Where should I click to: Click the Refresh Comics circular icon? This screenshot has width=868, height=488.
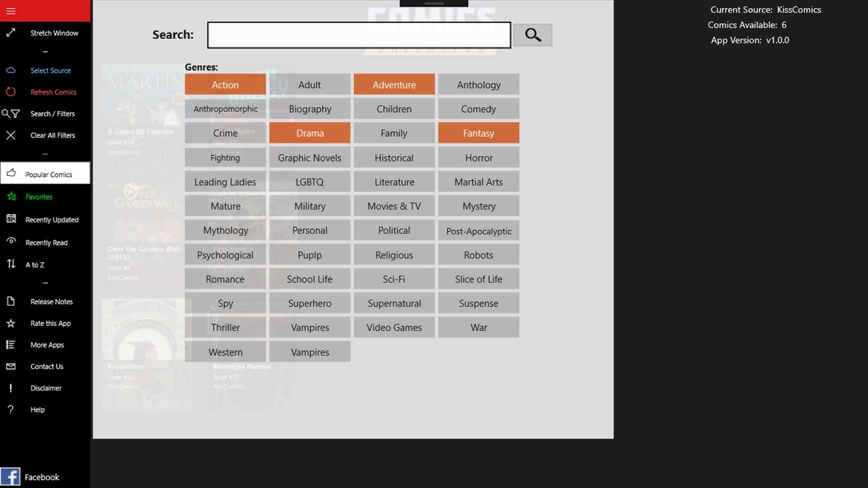[x=11, y=92]
